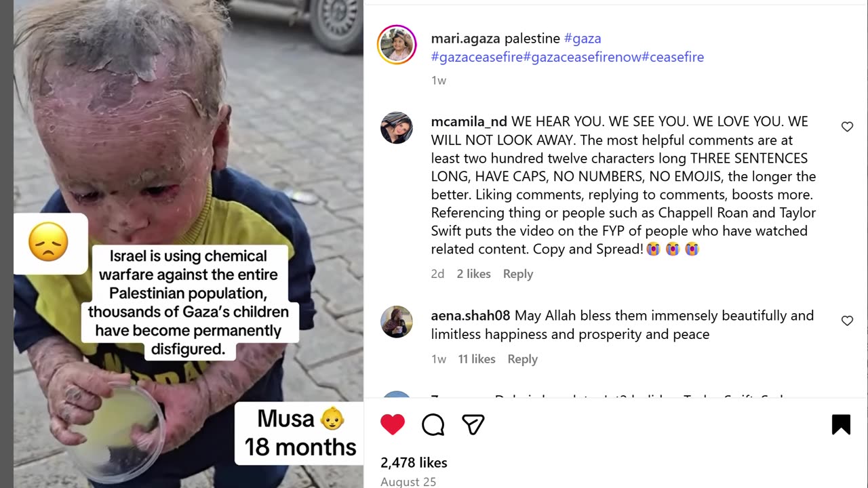Unlike the post with the red heart
Viewport: 868px width, 488px height.
(x=393, y=425)
